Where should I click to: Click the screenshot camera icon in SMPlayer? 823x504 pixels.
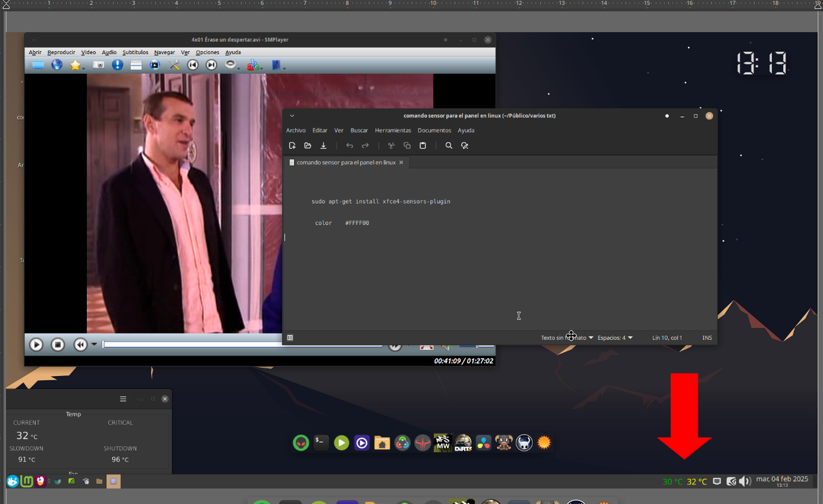coord(98,65)
